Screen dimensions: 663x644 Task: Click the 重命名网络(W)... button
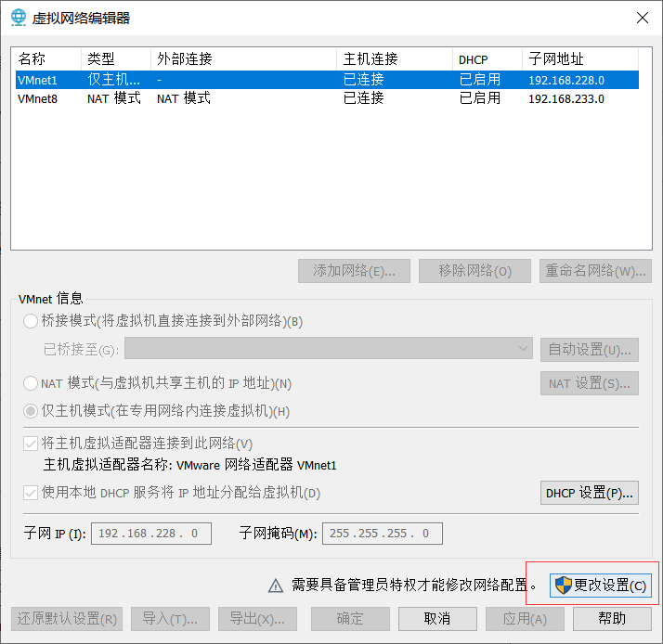click(x=595, y=271)
